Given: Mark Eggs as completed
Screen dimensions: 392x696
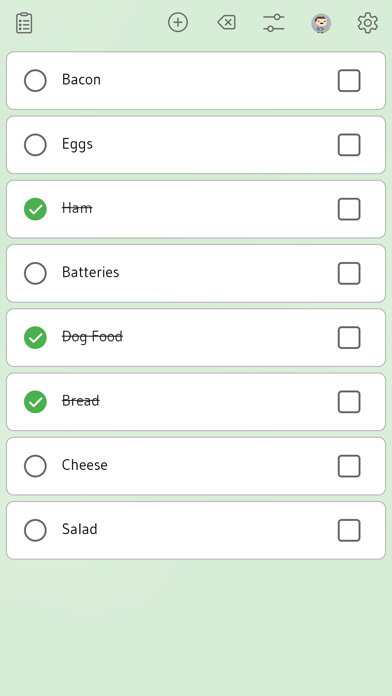Looking at the screenshot, I should 35,145.
